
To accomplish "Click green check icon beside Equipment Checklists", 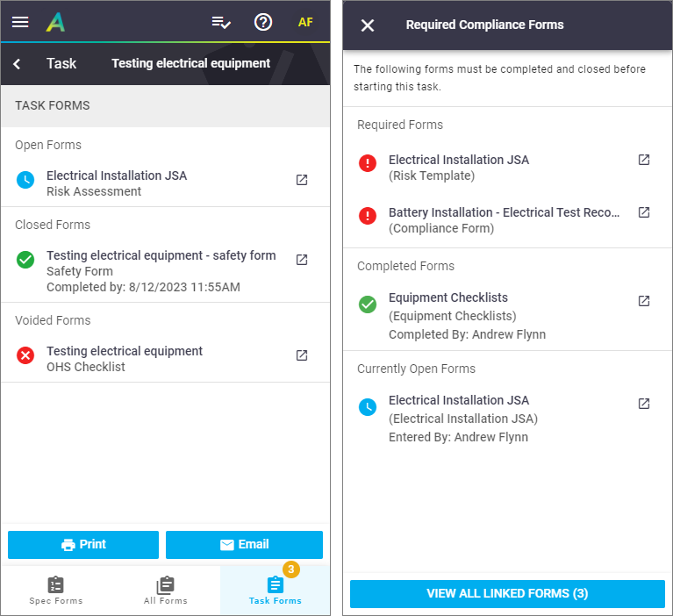I will (368, 304).
